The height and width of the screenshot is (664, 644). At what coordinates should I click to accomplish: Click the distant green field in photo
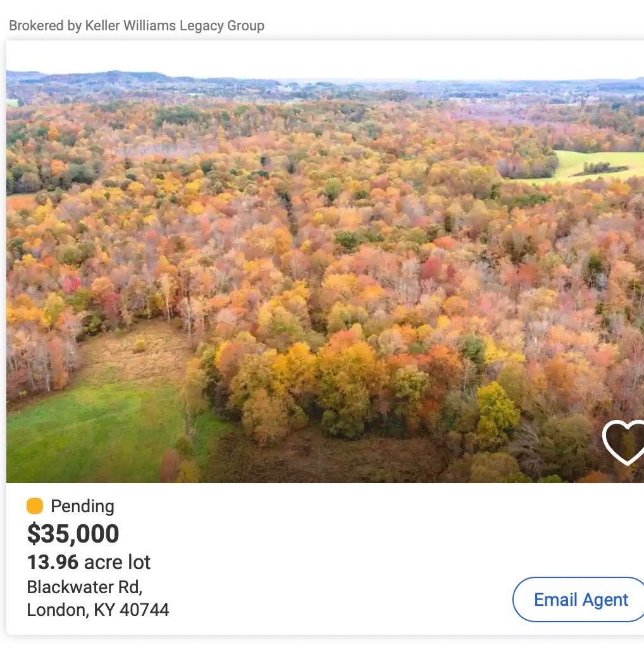click(x=595, y=164)
